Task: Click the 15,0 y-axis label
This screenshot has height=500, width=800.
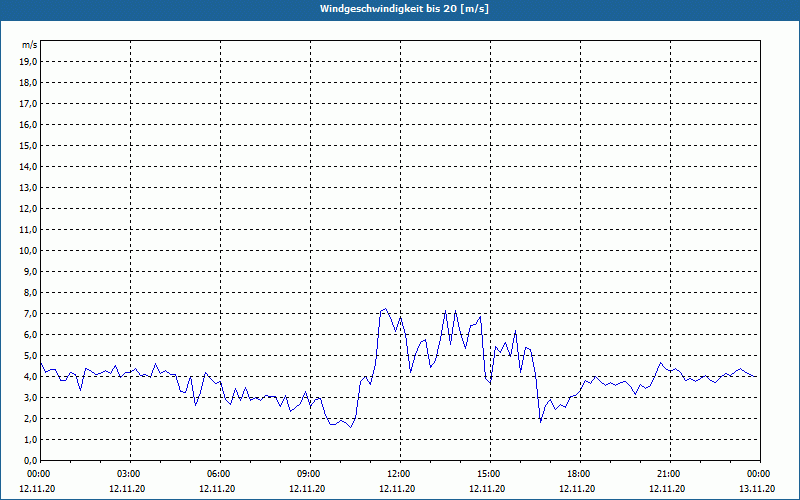Action: point(28,145)
